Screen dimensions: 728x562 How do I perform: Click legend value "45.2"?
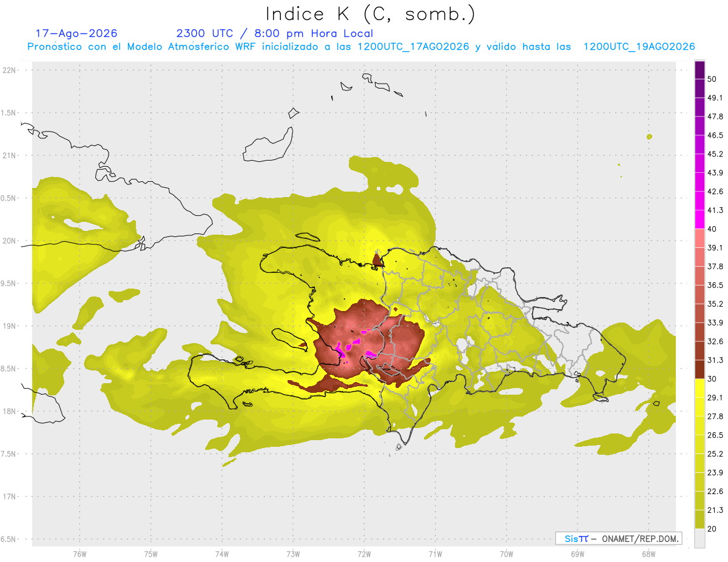tap(715, 154)
